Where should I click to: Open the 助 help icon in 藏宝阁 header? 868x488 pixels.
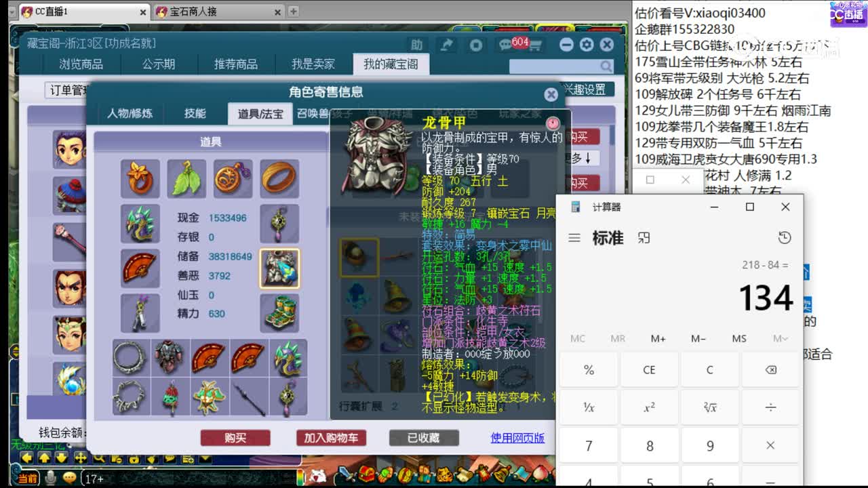pyautogui.click(x=416, y=45)
